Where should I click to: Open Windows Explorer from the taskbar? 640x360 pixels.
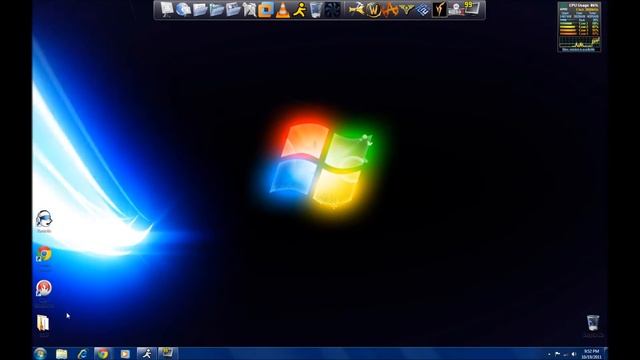tap(62, 354)
